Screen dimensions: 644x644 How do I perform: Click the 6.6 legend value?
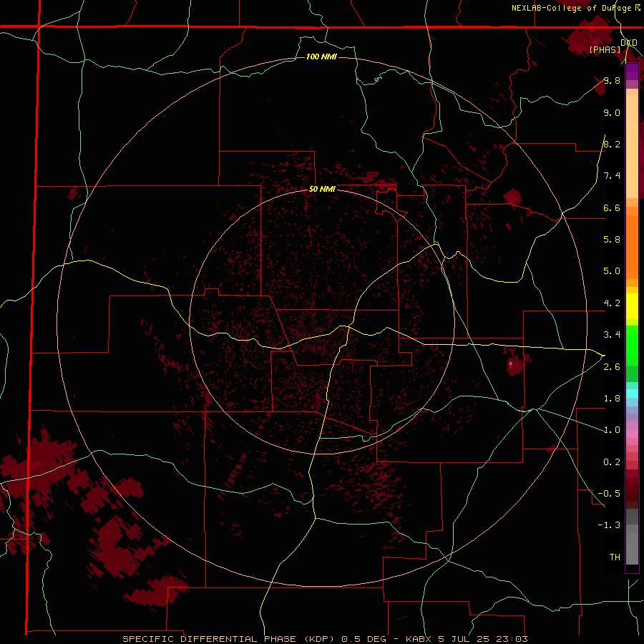point(612,208)
